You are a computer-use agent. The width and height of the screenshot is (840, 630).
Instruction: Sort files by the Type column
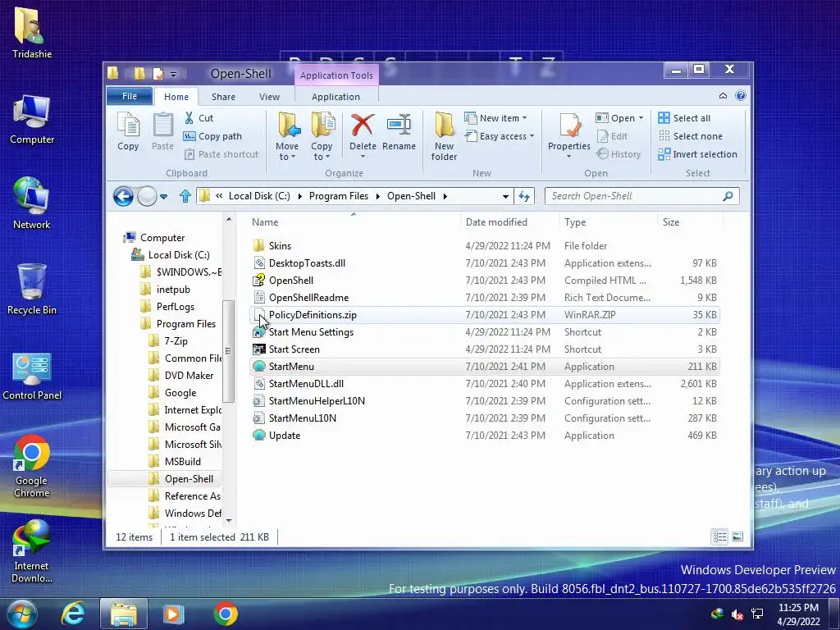(x=575, y=221)
